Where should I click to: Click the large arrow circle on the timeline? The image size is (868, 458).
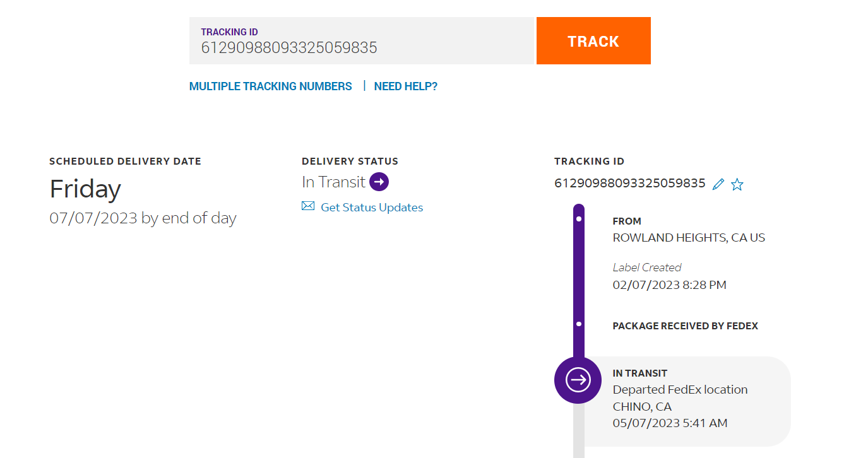click(x=578, y=380)
